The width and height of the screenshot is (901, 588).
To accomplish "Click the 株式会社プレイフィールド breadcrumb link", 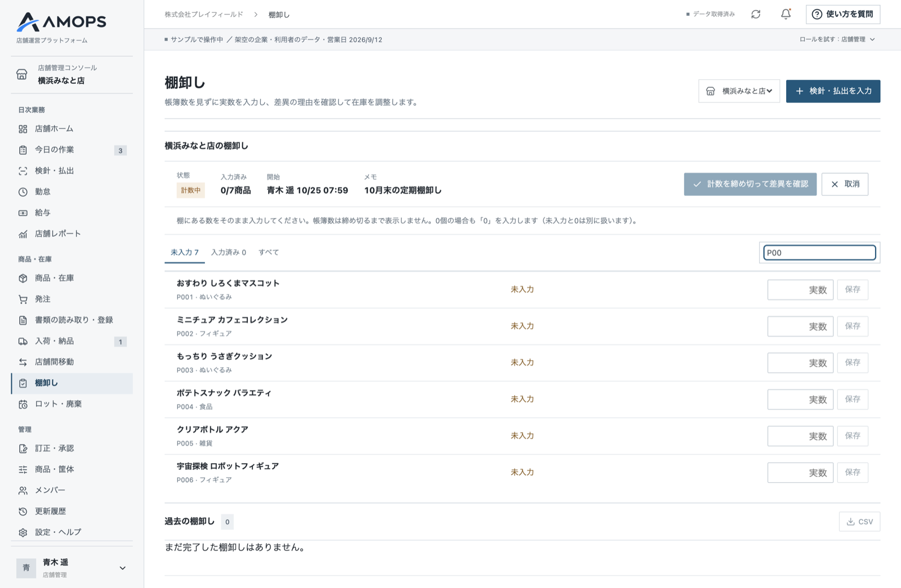I will [204, 15].
